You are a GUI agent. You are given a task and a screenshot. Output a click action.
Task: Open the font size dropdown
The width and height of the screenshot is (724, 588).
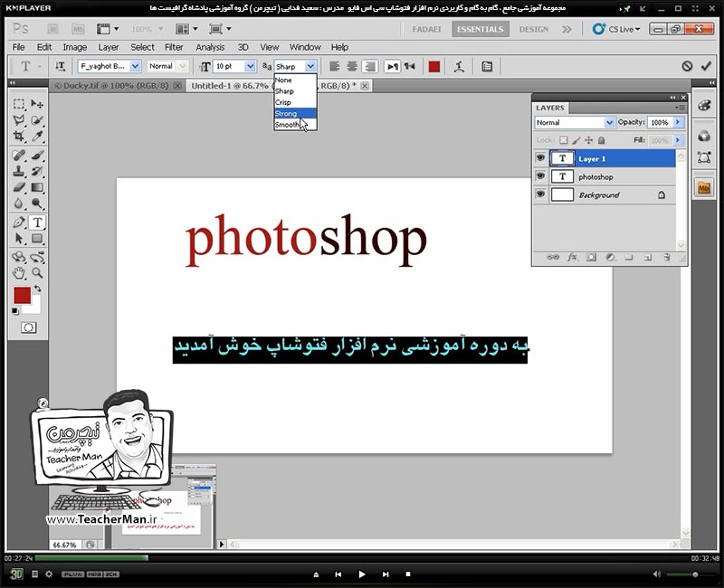(x=250, y=66)
